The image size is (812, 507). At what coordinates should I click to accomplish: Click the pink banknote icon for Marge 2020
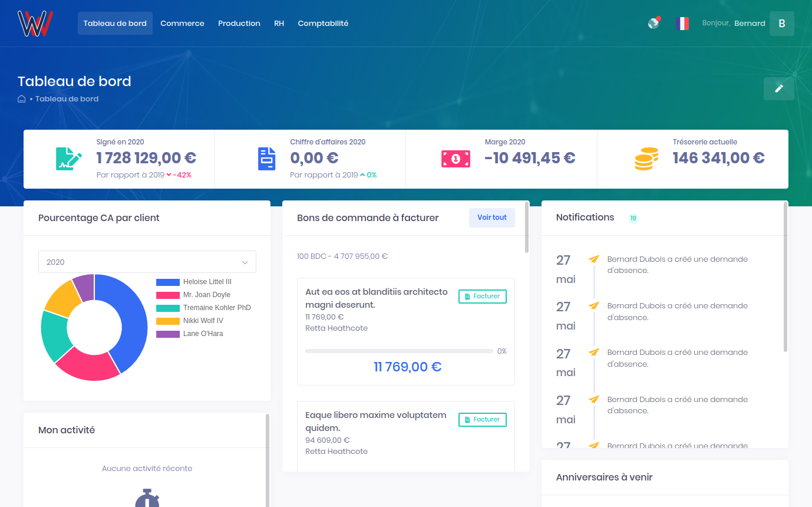click(455, 159)
